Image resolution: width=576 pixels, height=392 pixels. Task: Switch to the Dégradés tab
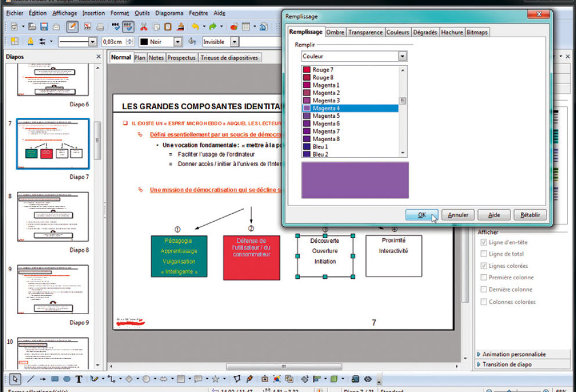point(425,33)
